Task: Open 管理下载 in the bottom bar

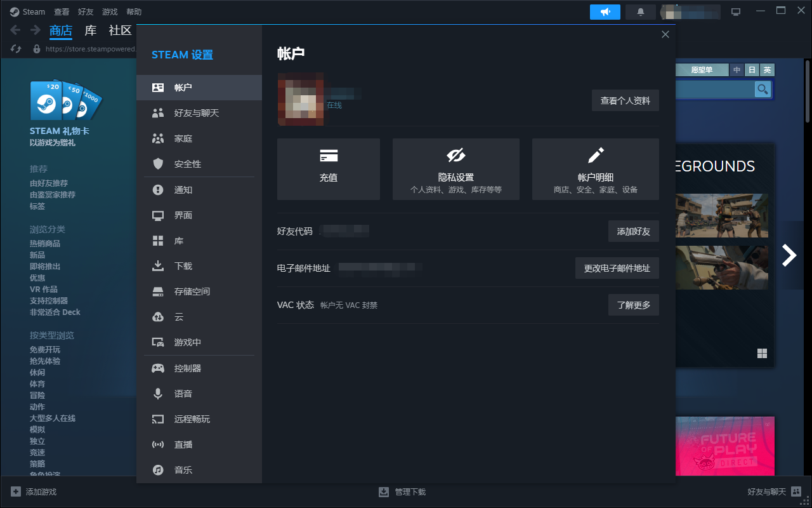Action: point(402,491)
